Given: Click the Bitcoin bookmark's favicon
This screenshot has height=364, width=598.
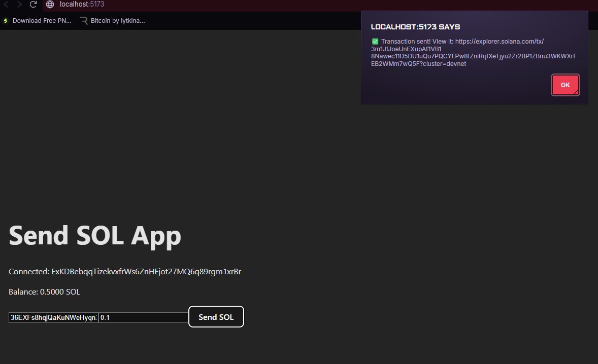Looking at the screenshot, I should (82, 21).
